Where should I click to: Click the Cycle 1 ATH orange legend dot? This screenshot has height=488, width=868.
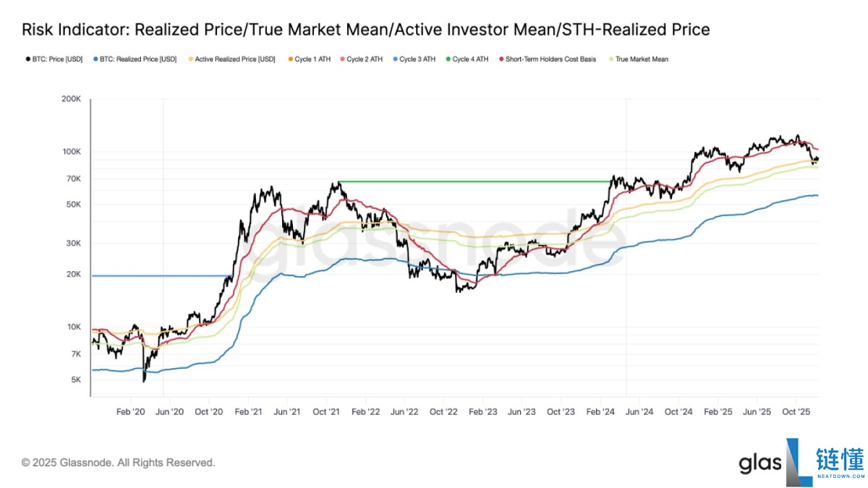pos(291,59)
